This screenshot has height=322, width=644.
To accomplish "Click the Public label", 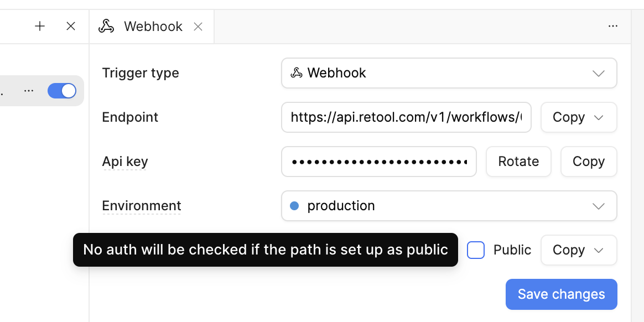I will [512, 250].
